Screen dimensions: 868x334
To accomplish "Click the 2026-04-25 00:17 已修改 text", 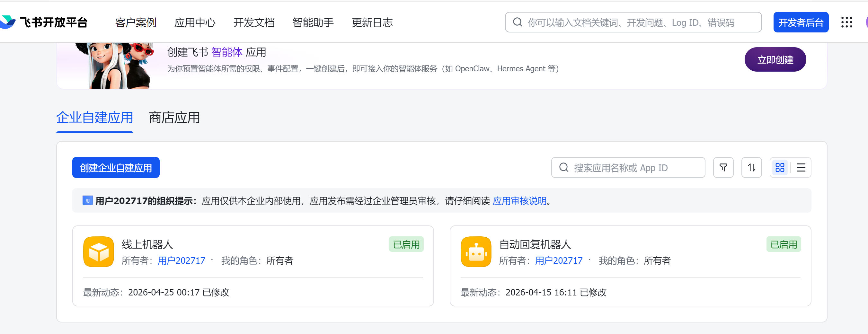I will tap(179, 292).
